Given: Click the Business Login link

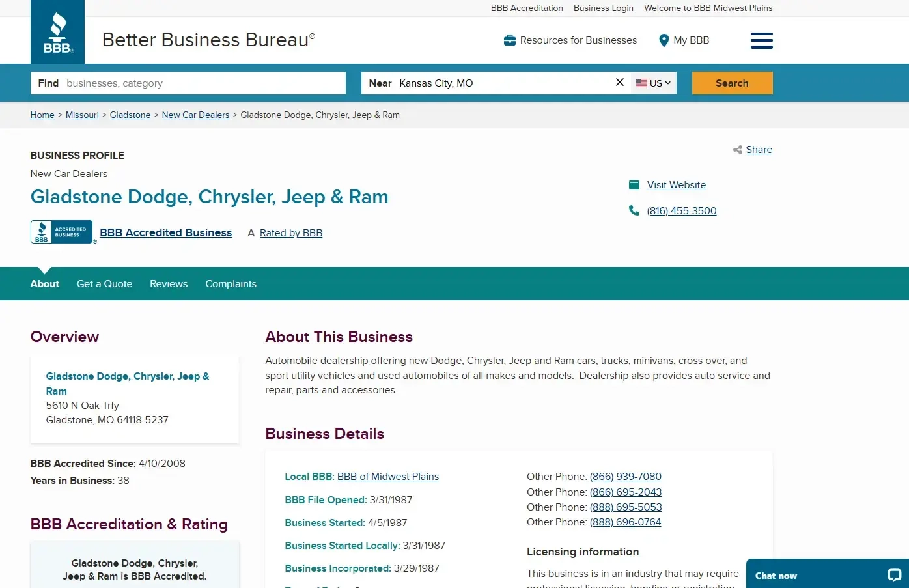Looking at the screenshot, I should [x=603, y=8].
